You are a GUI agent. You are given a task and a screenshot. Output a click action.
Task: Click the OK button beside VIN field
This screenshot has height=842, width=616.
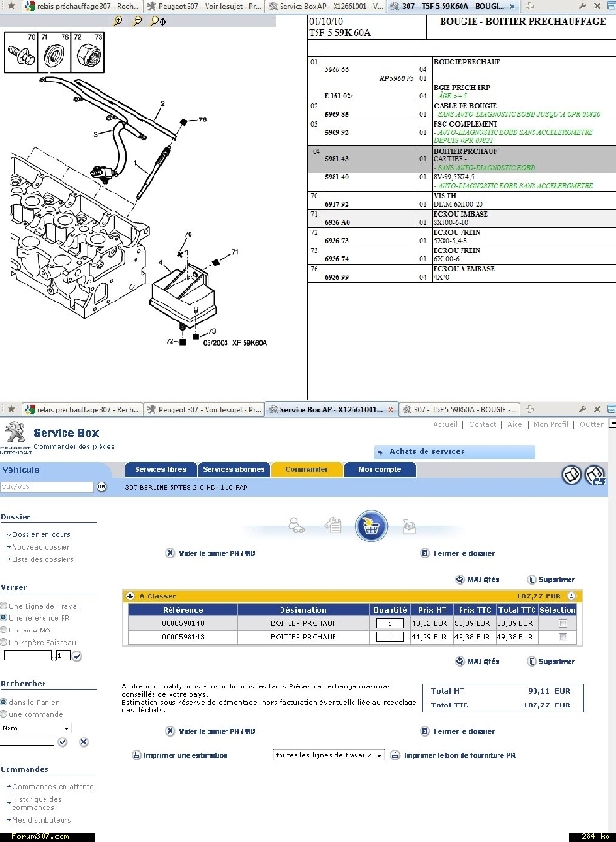(101, 486)
